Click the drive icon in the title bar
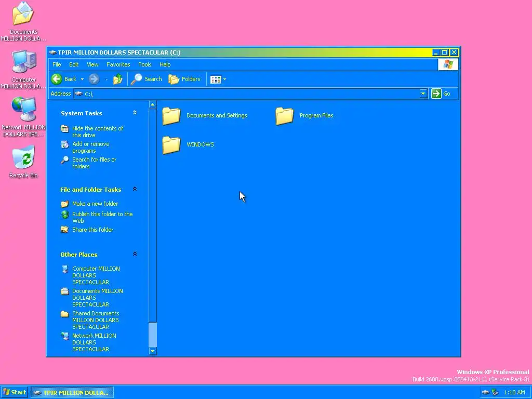The width and height of the screenshot is (532, 399). coord(52,52)
